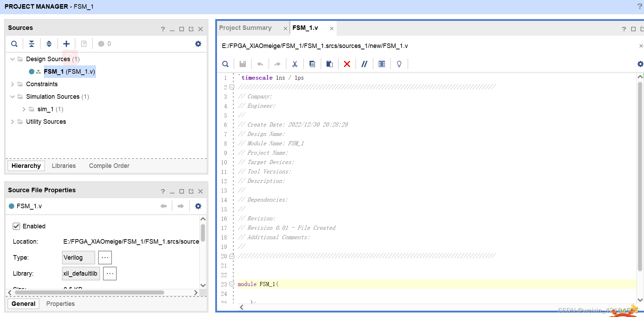Expand the Constraints folder
644x317 pixels.
click(13, 84)
